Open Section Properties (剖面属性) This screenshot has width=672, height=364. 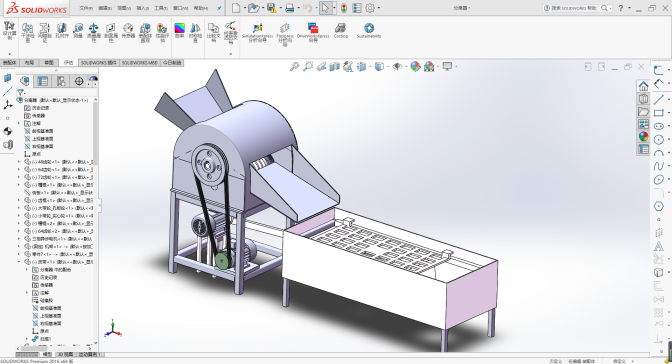tap(111, 33)
